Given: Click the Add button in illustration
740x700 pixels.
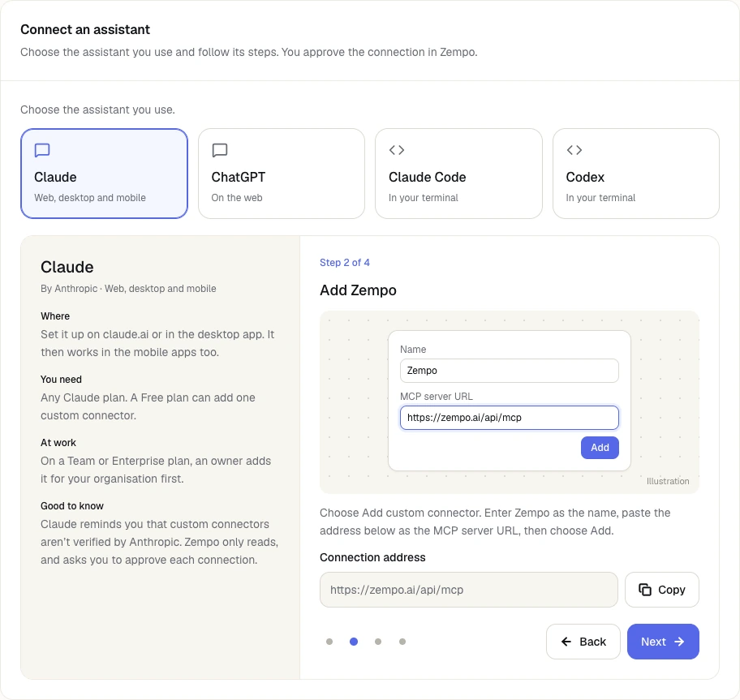Looking at the screenshot, I should tap(600, 448).
